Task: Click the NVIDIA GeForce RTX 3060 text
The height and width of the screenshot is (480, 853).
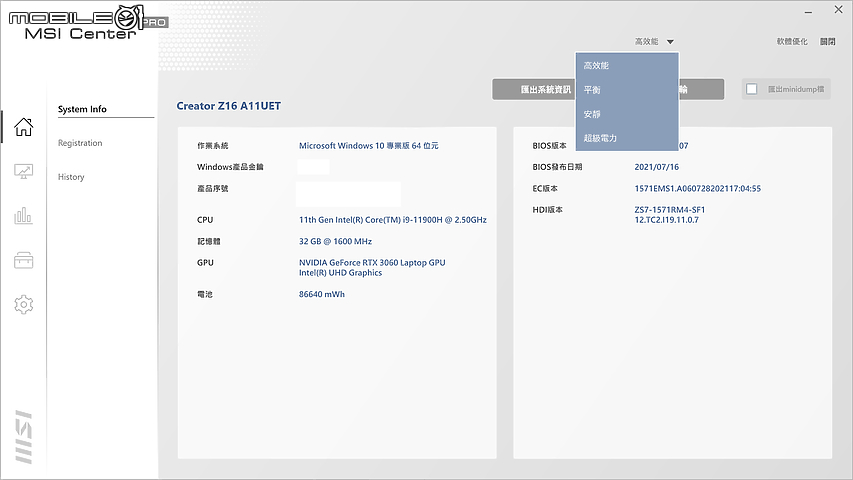Action: click(x=372, y=262)
